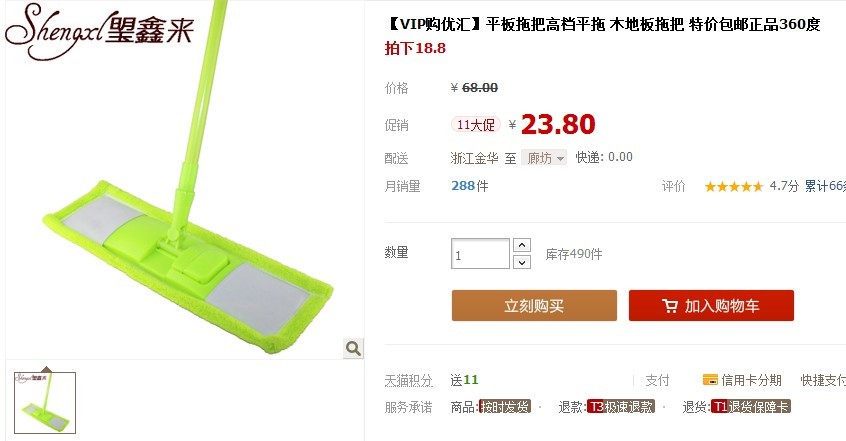The image size is (846, 441).
Task: Click the T3 fast refund badge
Action: coord(620,406)
